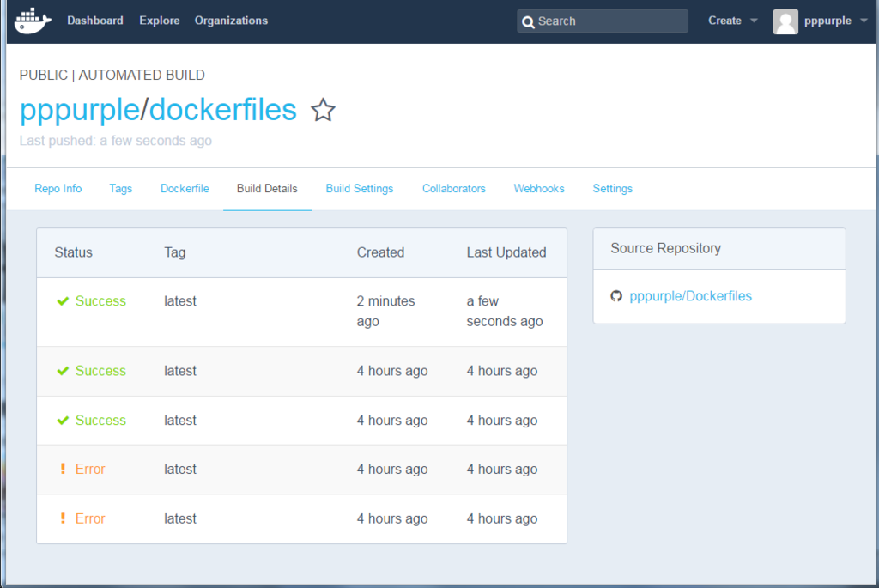
Task: Open the Collaborators tab
Action: (453, 188)
